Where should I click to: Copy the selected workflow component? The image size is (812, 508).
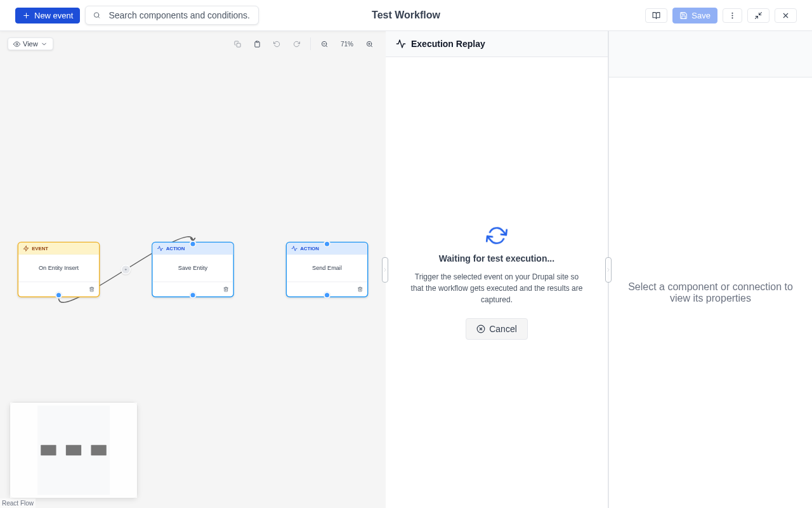pyautogui.click(x=237, y=44)
